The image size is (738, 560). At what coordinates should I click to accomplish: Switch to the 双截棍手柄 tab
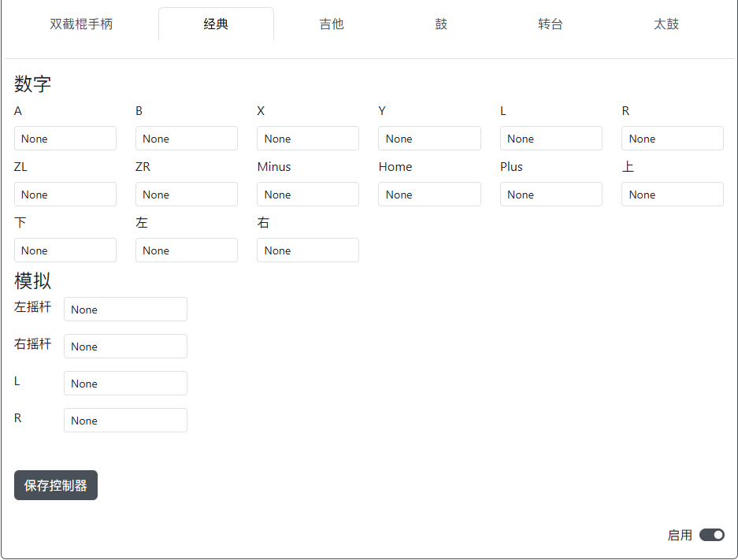(x=82, y=24)
